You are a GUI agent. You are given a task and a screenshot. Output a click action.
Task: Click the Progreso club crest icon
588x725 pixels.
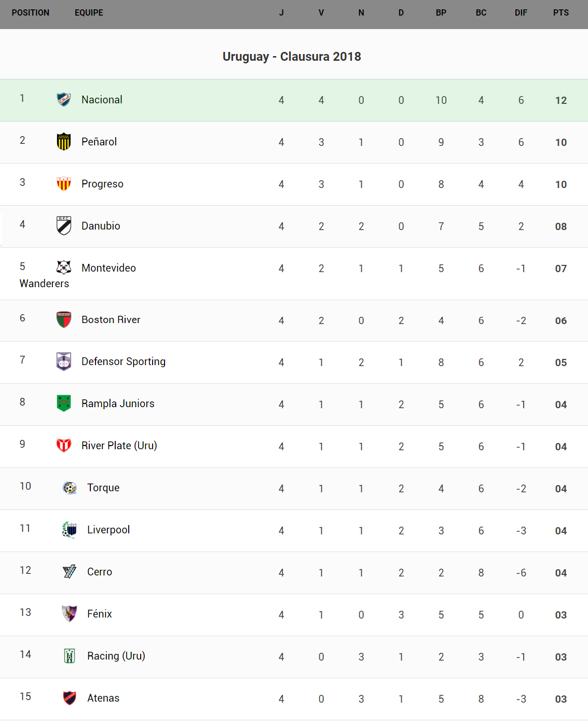[64, 183]
